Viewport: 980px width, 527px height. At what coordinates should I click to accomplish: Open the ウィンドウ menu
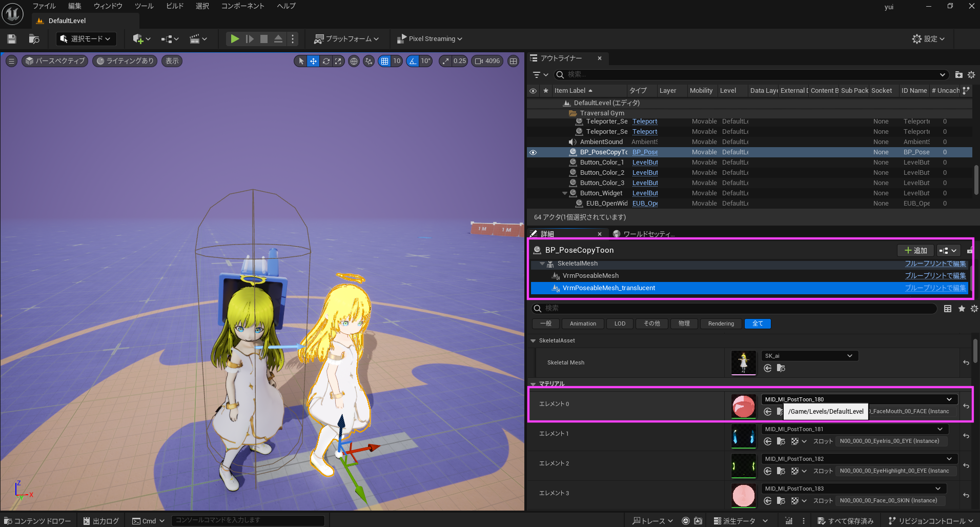[108, 6]
